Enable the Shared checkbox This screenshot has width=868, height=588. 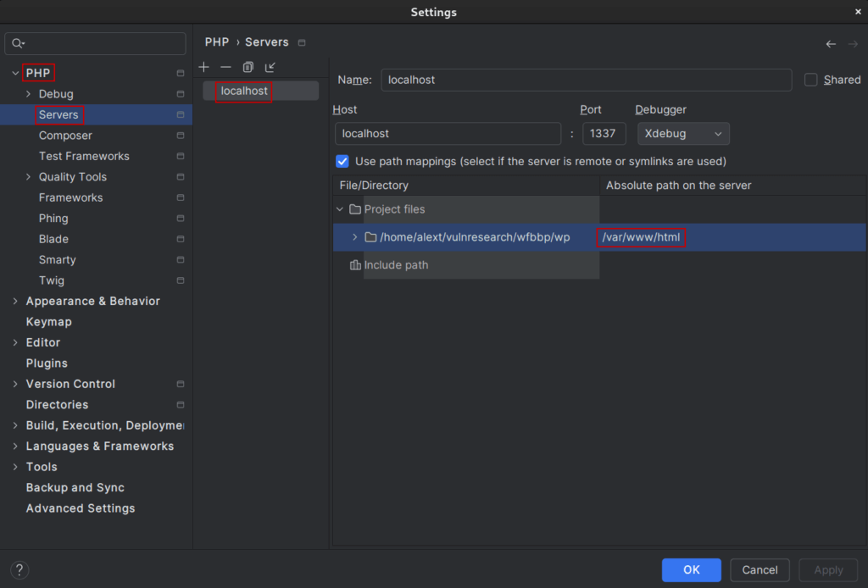point(810,80)
